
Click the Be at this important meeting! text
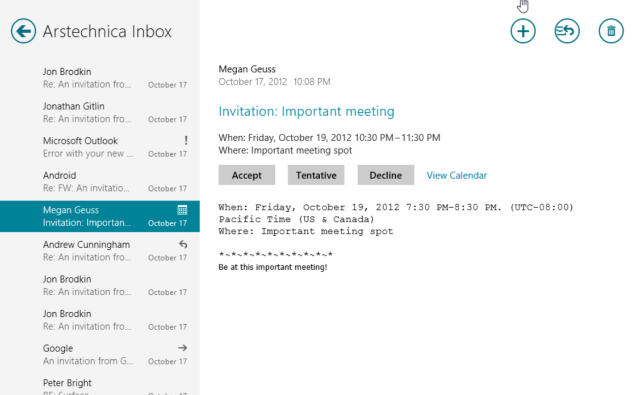[273, 267]
